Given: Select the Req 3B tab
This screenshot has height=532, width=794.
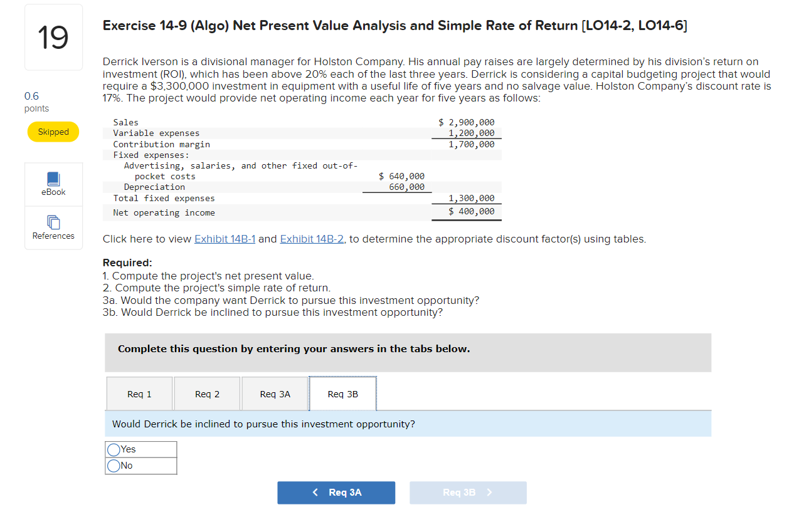Looking at the screenshot, I should click(342, 394).
